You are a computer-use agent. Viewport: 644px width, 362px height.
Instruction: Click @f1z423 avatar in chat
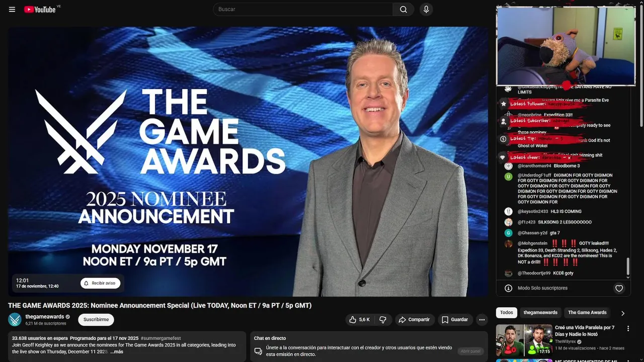[x=509, y=222]
